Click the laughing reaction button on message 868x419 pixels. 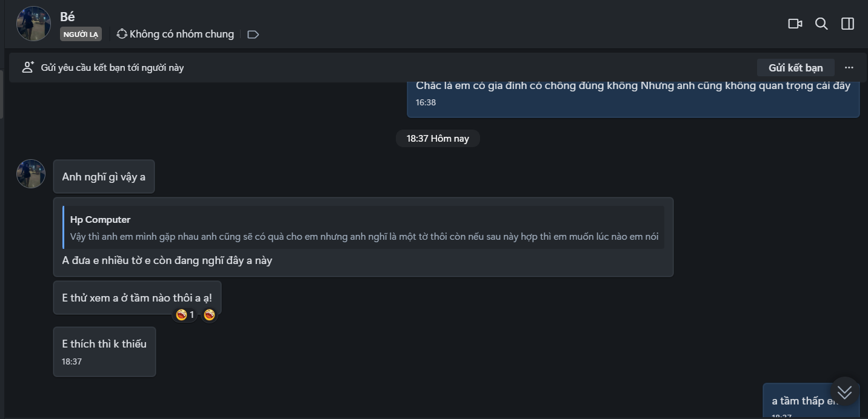tap(209, 315)
